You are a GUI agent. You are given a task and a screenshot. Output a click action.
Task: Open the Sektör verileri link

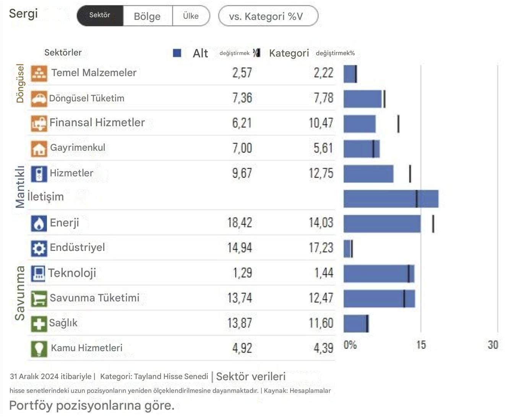coord(251,376)
